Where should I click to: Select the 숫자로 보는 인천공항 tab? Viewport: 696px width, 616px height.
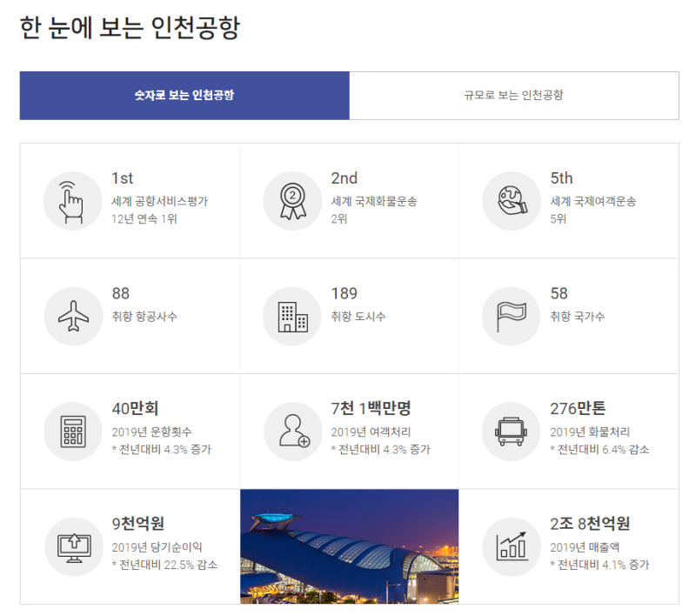[x=184, y=96]
